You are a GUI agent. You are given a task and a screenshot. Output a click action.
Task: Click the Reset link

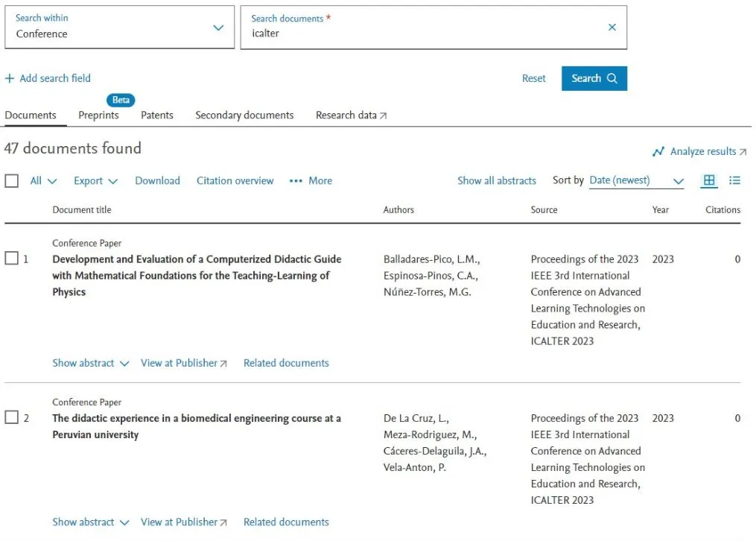[x=534, y=78]
